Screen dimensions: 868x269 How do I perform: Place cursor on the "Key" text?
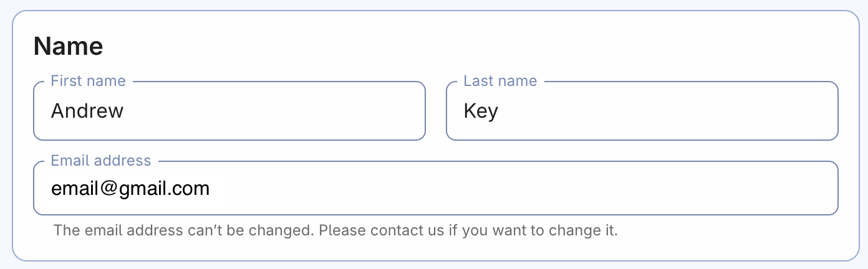(x=481, y=111)
